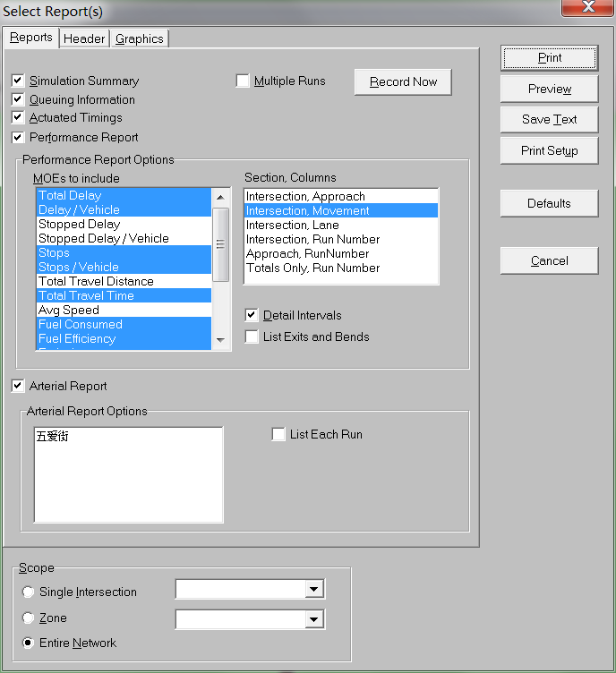Select Stopped Delay in MOEs list
The height and width of the screenshot is (673, 616).
(x=79, y=224)
